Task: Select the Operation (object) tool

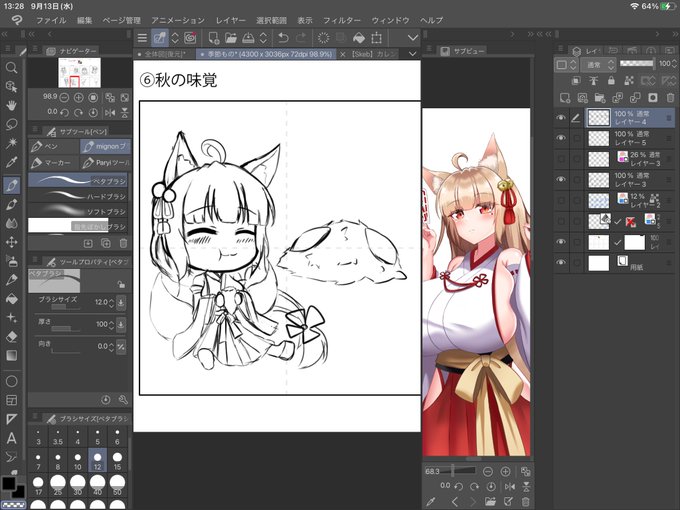Action: (x=12, y=87)
